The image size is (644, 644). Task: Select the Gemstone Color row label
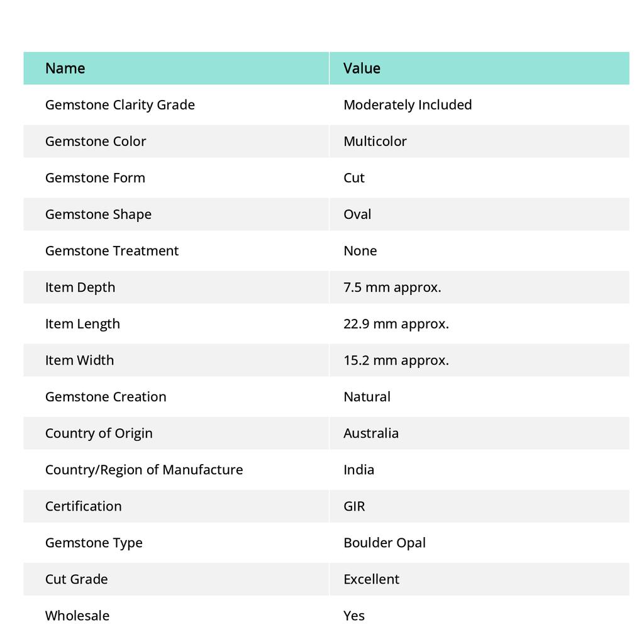[96, 142]
